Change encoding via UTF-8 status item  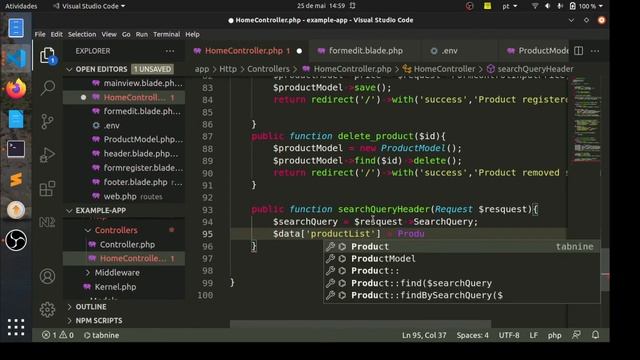click(x=509, y=335)
